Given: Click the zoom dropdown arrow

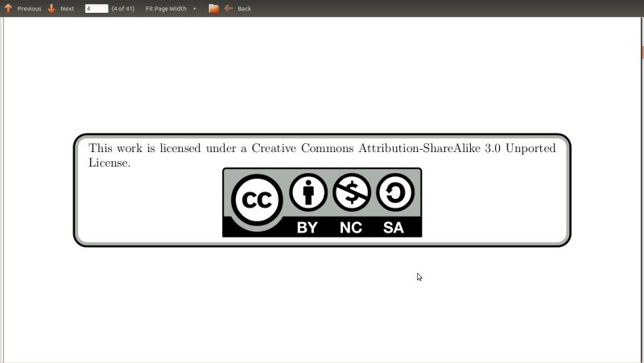Looking at the screenshot, I should tap(194, 9).
